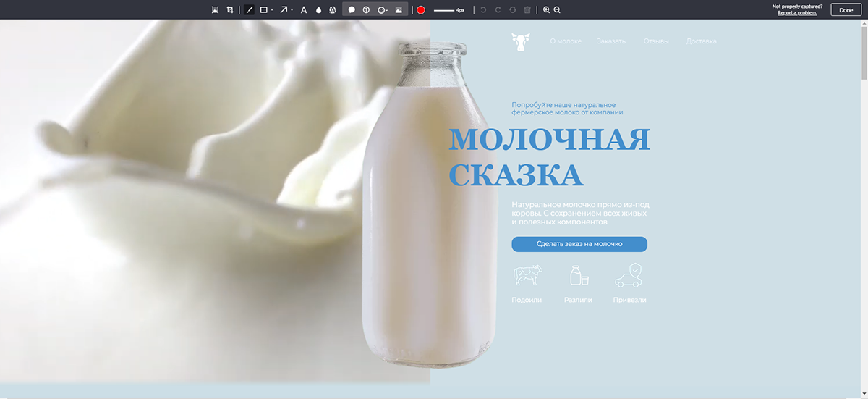Click the reset all changes icon
This screenshot has height=399, width=868.
(512, 10)
